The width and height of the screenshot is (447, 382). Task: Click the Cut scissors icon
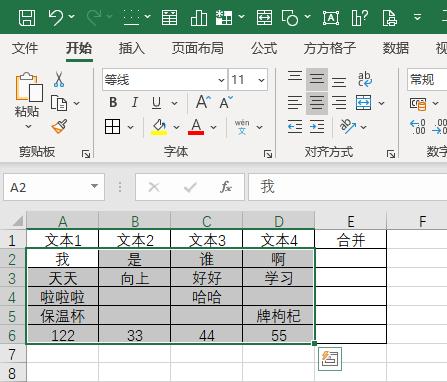(x=59, y=79)
